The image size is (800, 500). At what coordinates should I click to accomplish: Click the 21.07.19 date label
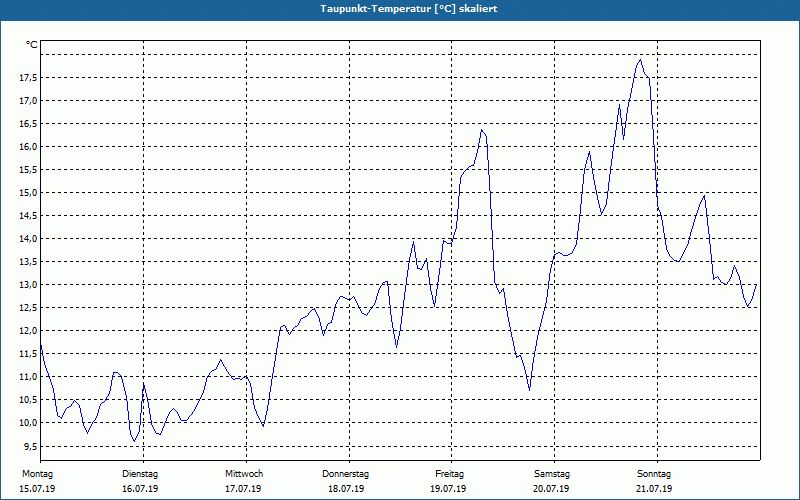pyautogui.click(x=654, y=489)
